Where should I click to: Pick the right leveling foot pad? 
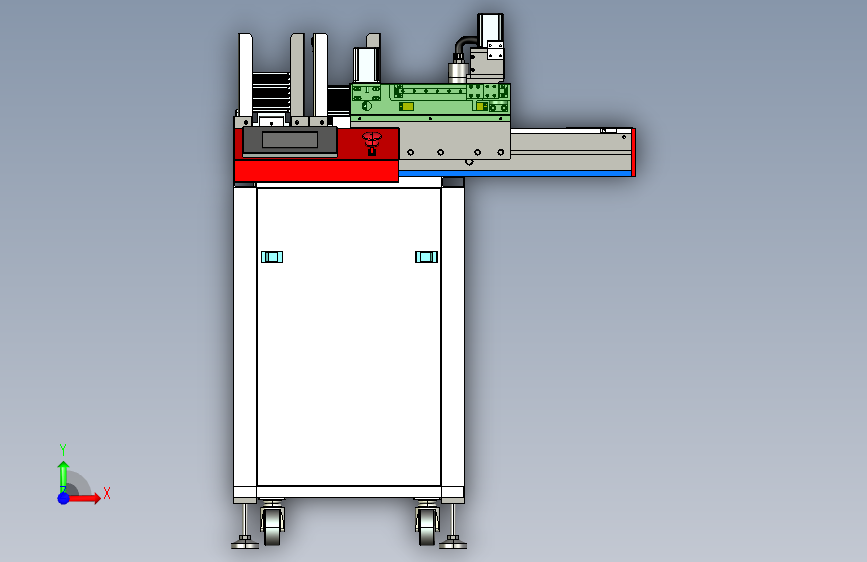pyautogui.click(x=453, y=543)
